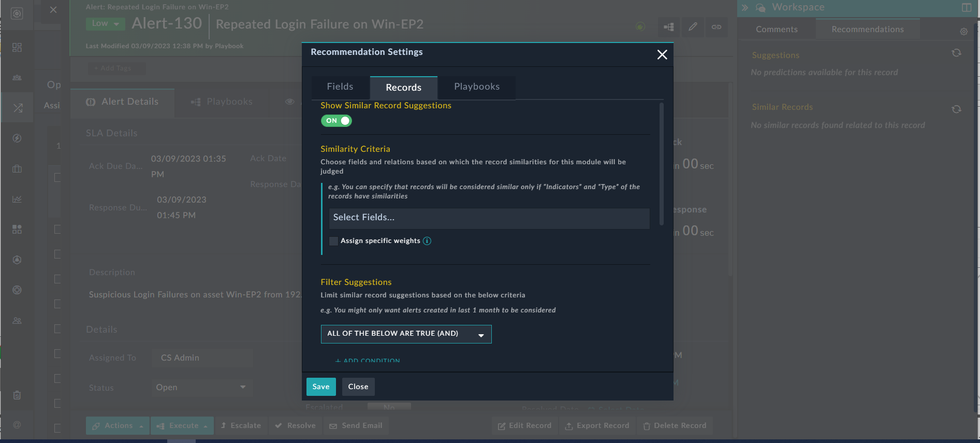The image size is (980, 443).
Task: Click the dialog's vertical scrollbar
Action: click(662, 164)
